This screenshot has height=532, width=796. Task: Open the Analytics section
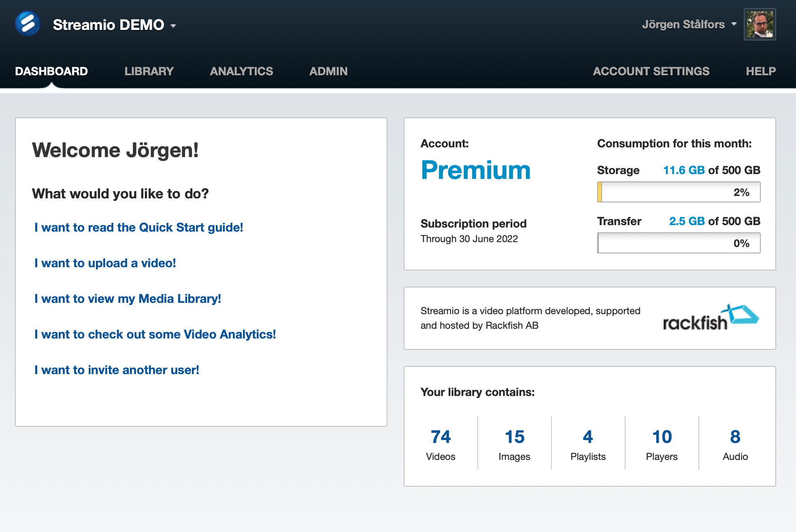coord(241,71)
